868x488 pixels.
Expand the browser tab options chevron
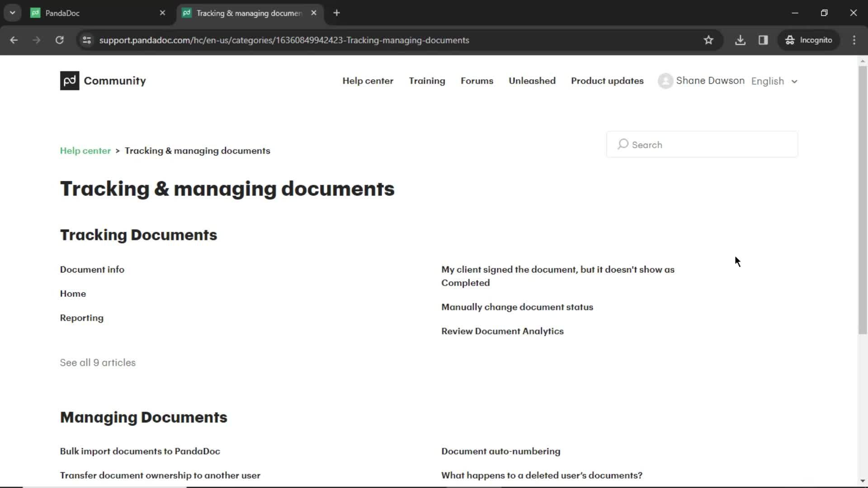13,13
